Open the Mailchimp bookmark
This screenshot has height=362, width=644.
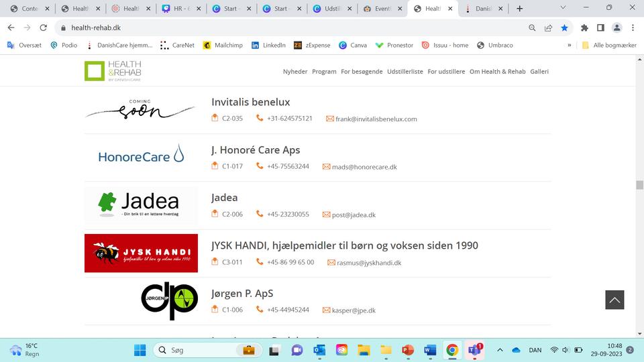[x=223, y=45]
